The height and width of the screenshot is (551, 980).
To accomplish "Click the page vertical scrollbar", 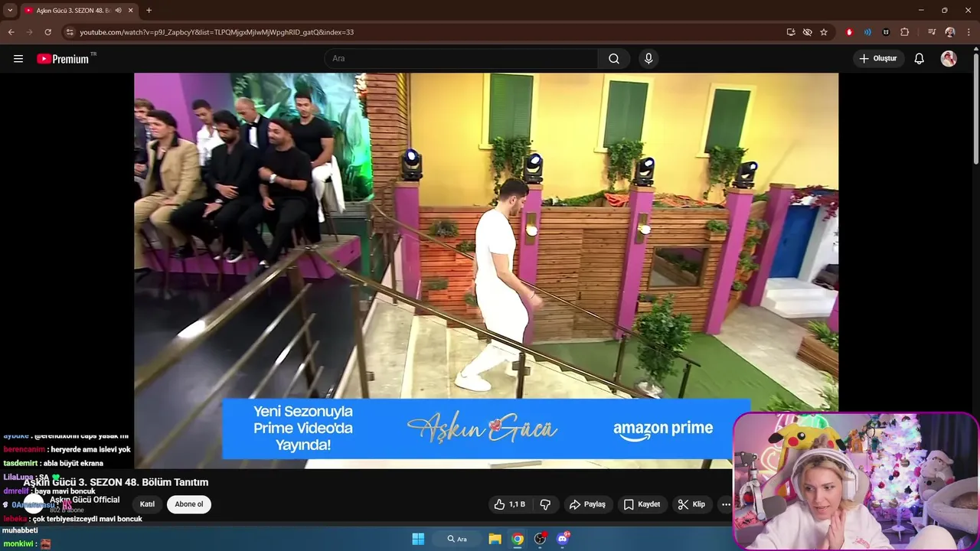I will coord(975,107).
